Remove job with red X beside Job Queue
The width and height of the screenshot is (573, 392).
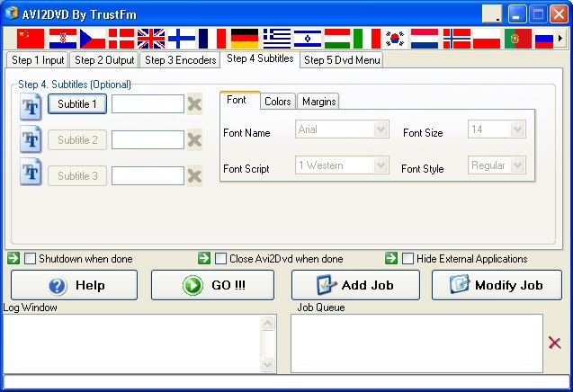pyautogui.click(x=555, y=343)
